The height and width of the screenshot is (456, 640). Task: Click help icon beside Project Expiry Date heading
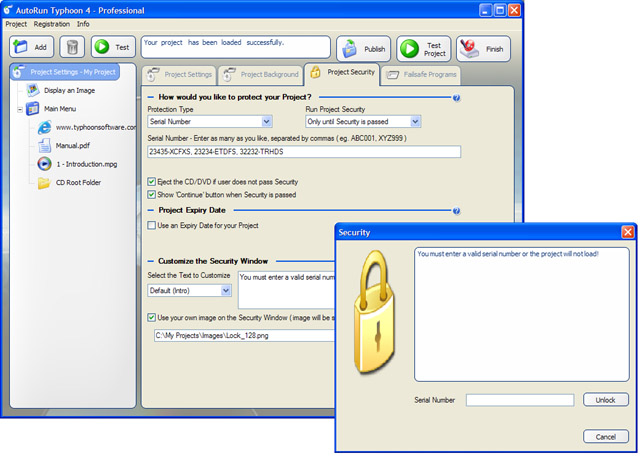456,211
